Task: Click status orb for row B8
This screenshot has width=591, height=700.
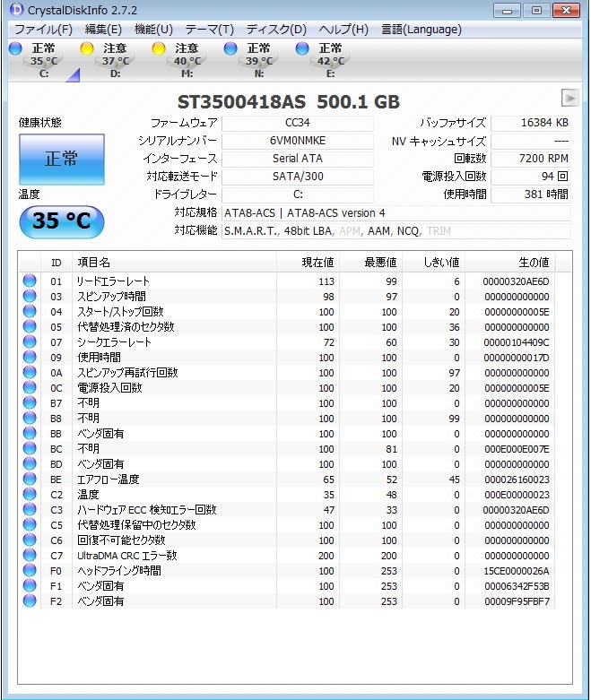Action: coord(30,418)
